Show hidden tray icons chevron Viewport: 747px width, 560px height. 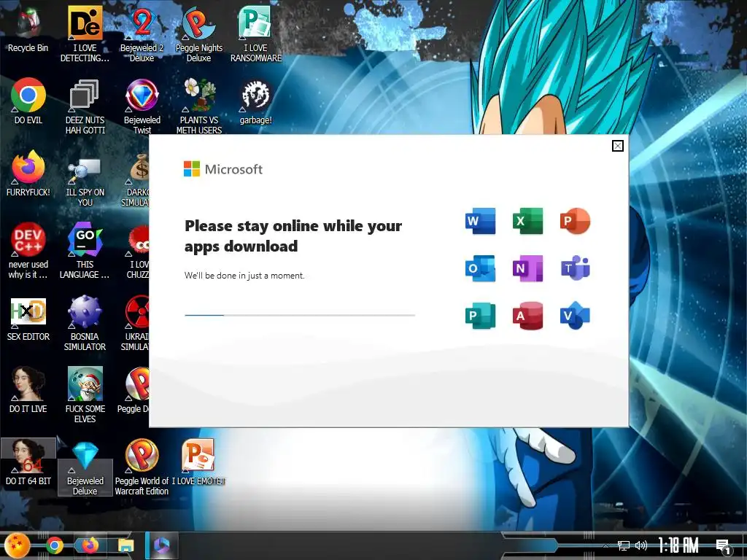pyautogui.click(x=605, y=545)
